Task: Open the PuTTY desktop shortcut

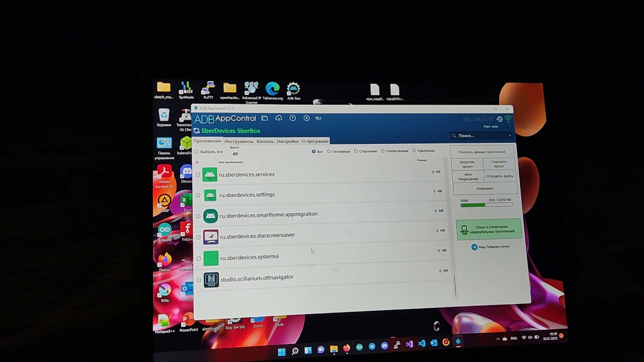Action: pyautogui.click(x=208, y=90)
